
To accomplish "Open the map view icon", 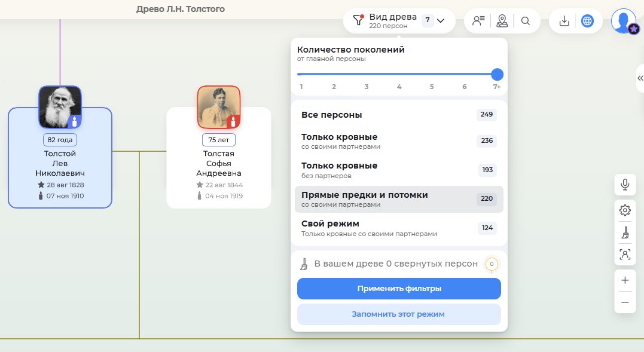I will point(502,21).
